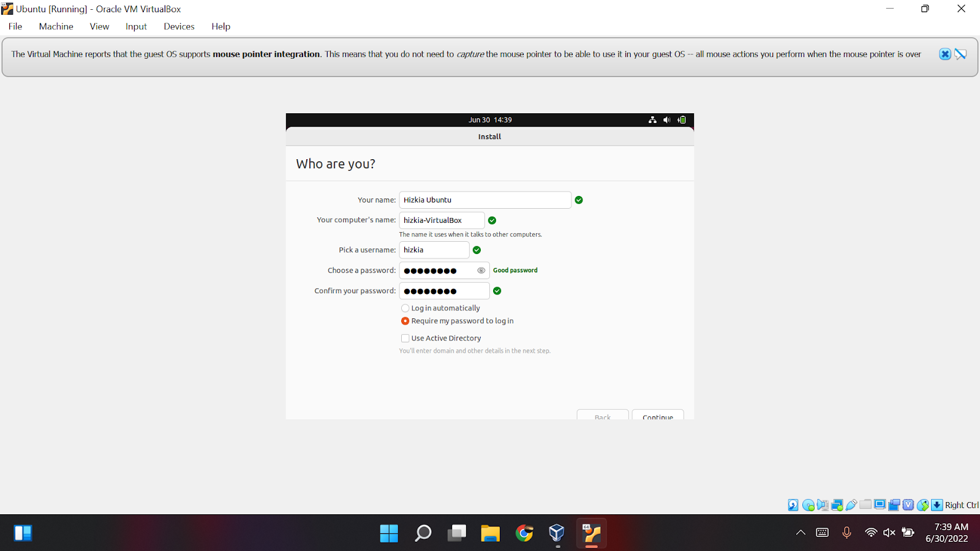Open the View menu

click(x=99, y=26)
